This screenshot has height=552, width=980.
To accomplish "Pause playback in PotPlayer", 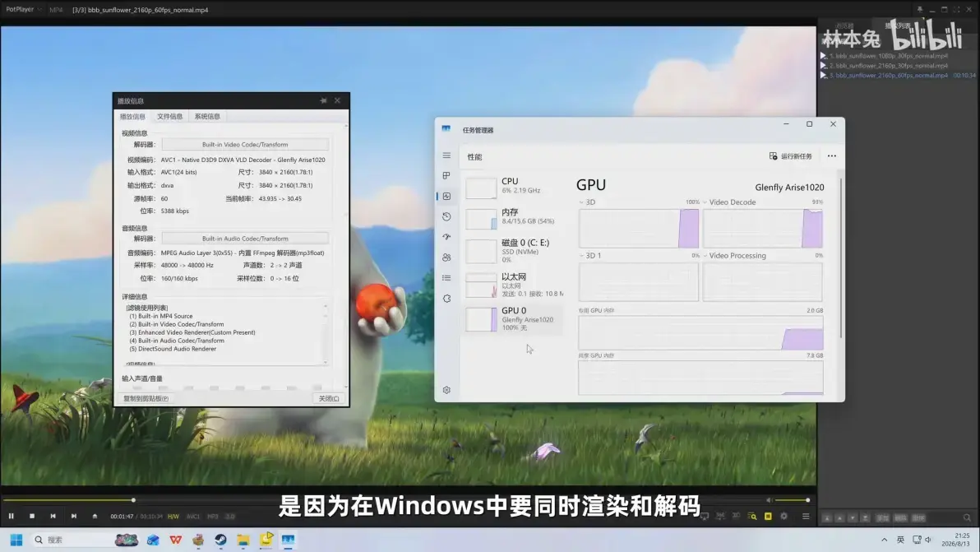I will [x=12, y=517].
